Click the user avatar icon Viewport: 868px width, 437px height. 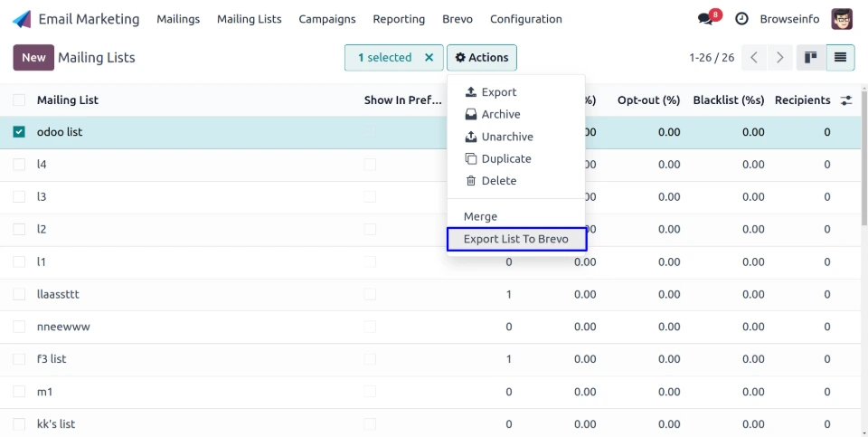pyautogui.click(x=842, y=19)
